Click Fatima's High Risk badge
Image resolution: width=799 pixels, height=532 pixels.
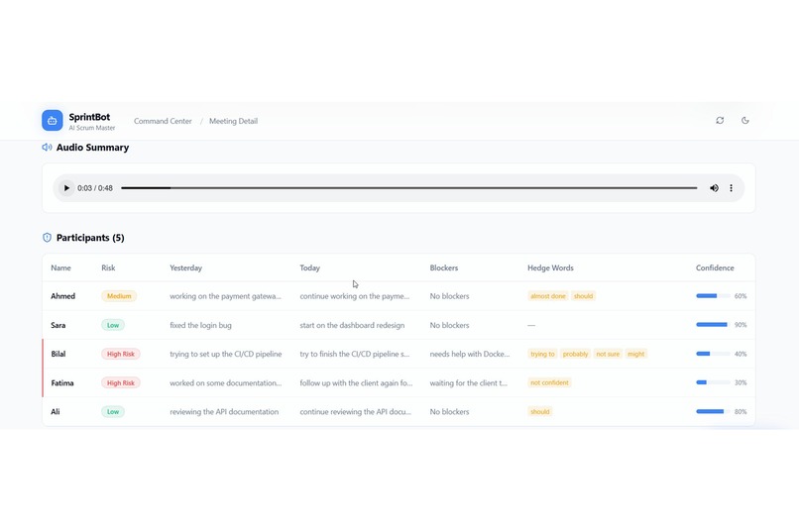point(121,382)
